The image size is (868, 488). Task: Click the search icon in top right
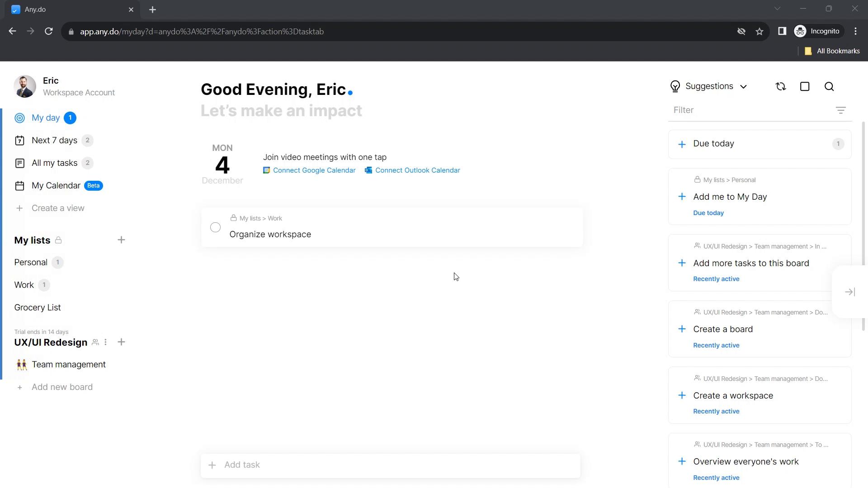click(830, 86)
